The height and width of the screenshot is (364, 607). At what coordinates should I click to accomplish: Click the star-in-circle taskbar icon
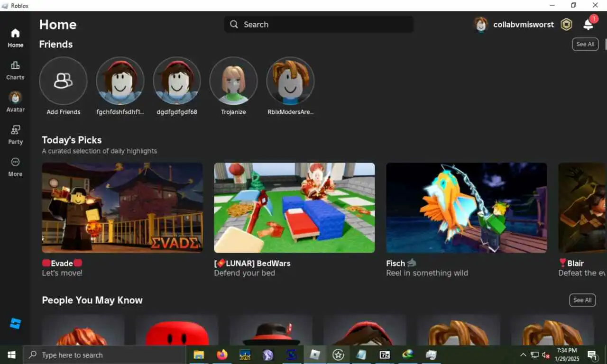pyautogui.click(x=338, y=355)
